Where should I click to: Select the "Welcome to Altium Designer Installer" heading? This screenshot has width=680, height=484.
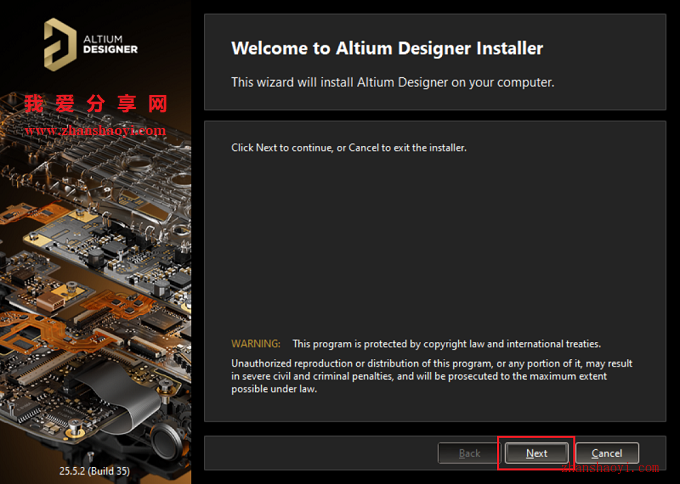(387, 48)
